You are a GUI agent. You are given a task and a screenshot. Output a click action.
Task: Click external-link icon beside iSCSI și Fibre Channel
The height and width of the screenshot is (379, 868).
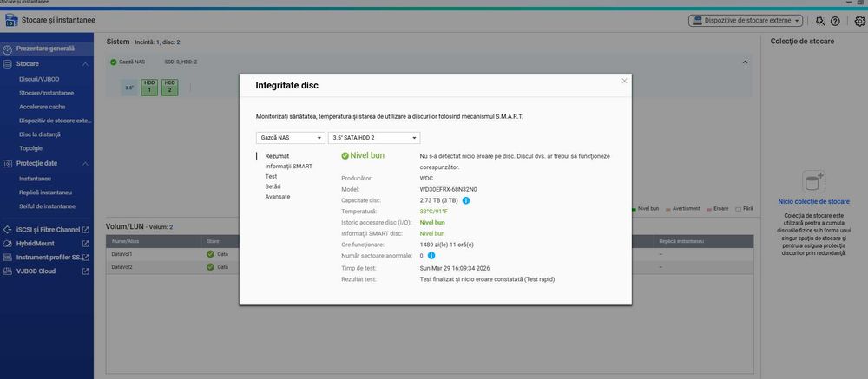pyautogui.click(x=85, y=230)
